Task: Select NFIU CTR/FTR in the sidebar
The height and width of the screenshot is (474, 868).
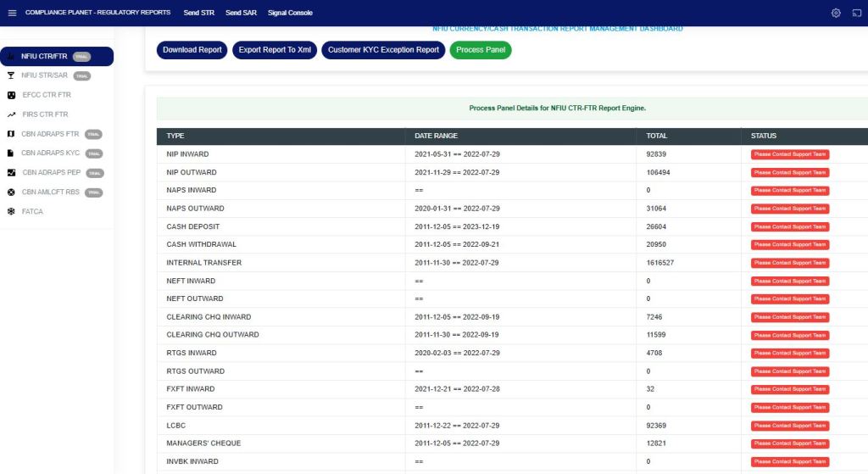Action: pyautogui.click(x=42, y=56)
